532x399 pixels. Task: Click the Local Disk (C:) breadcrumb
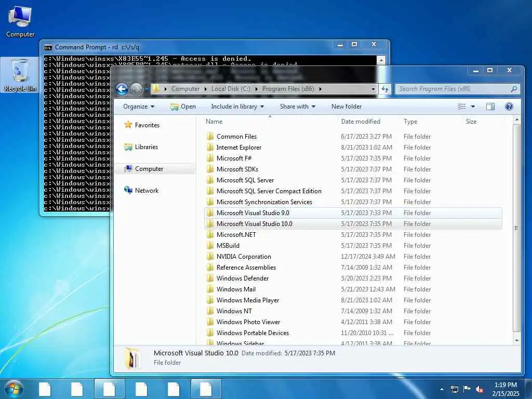coord(231,89)
